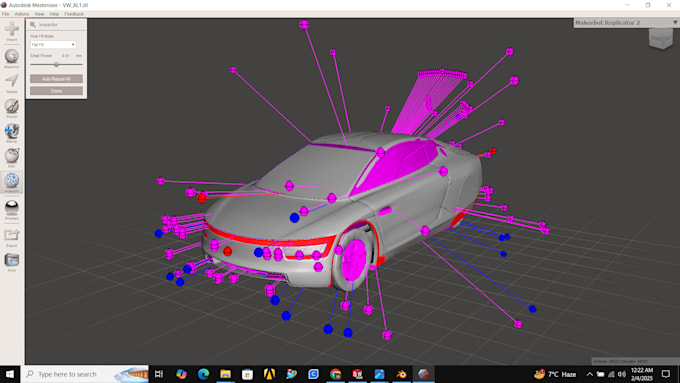Click the view cube in the top-right corner
This screenshot has height=383, width=680.
click(660, 39)
